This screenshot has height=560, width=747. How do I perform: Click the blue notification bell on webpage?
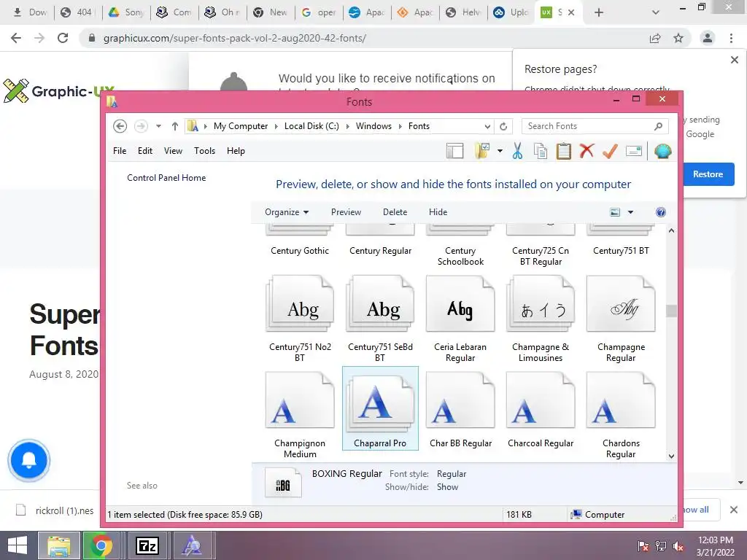tap(29, 460)
